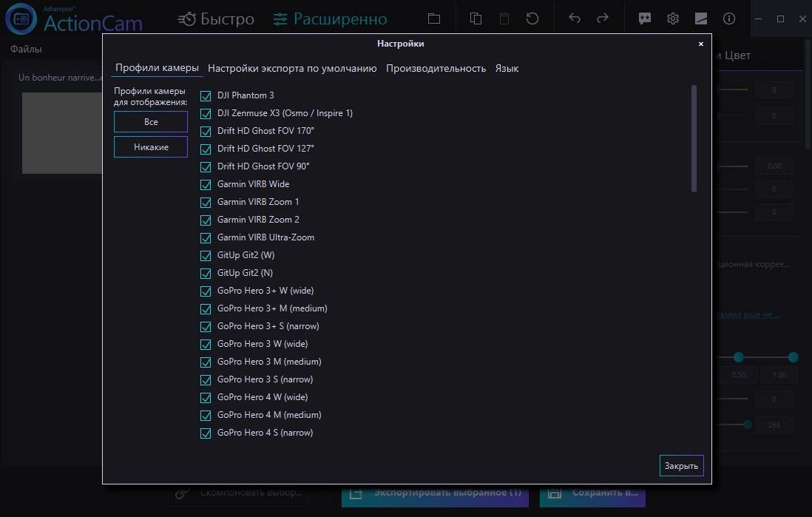Toggle GoPro Hero 3 W (wide) checkbox
Image resolution: width=812 pixels, height=517 pixels.
tap(206, 344)
